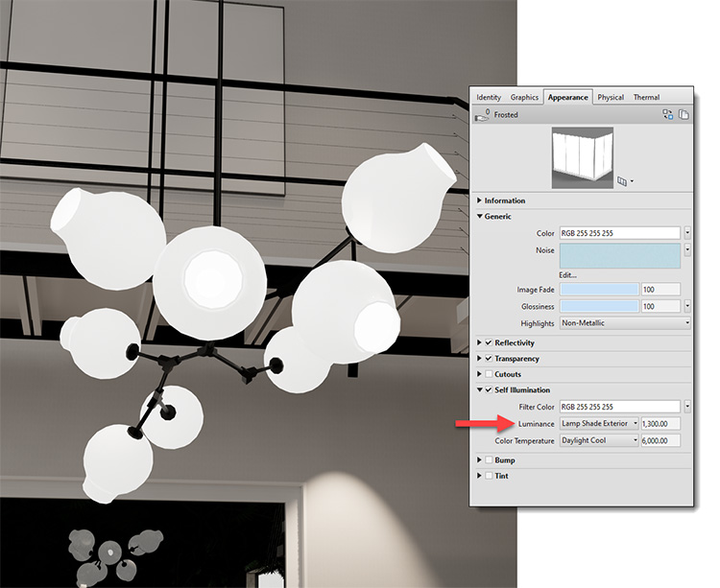Enable the Bump checkbox
Viewport: 720px width, 588px height.
tap(489, 459)
